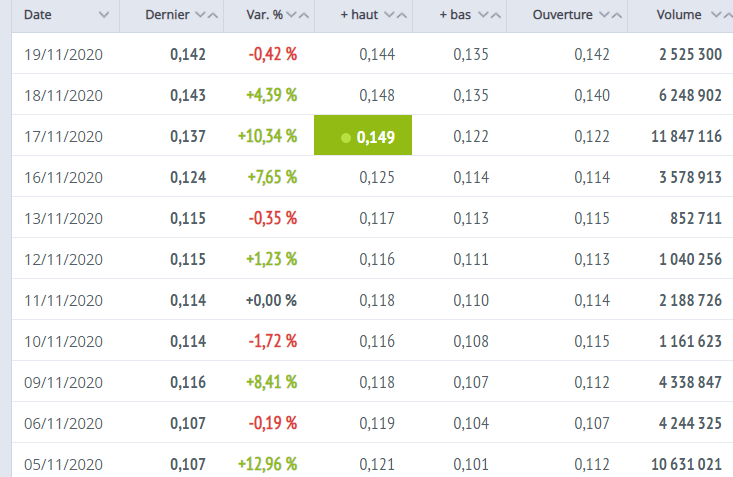Screen dimensions: 733x477
Task: Click variation +4,39 % value
Action: [272, 95]
